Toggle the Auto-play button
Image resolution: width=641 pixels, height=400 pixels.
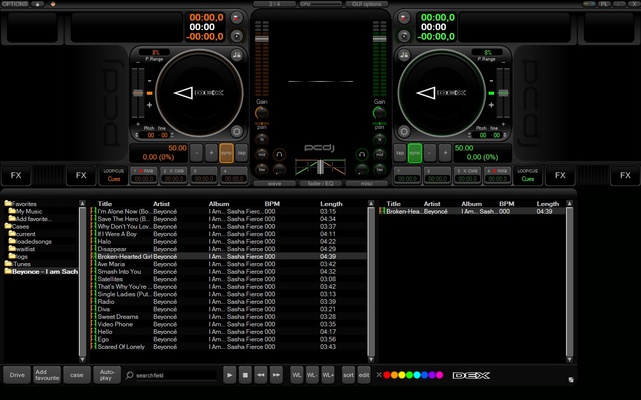point(107,375)
